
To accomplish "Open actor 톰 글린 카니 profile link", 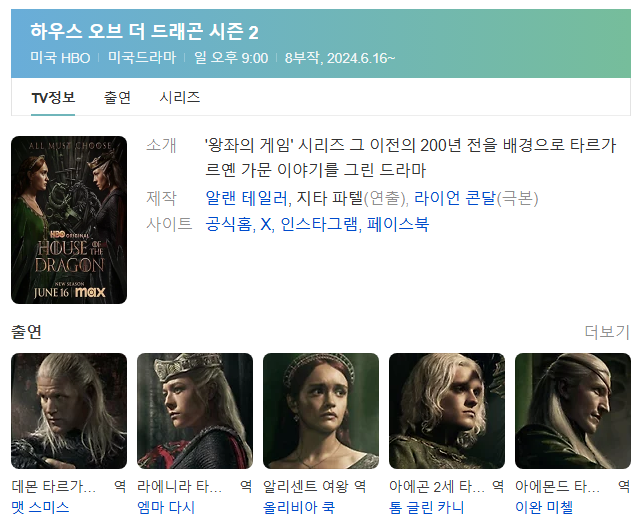I will [x=426, y=507].
